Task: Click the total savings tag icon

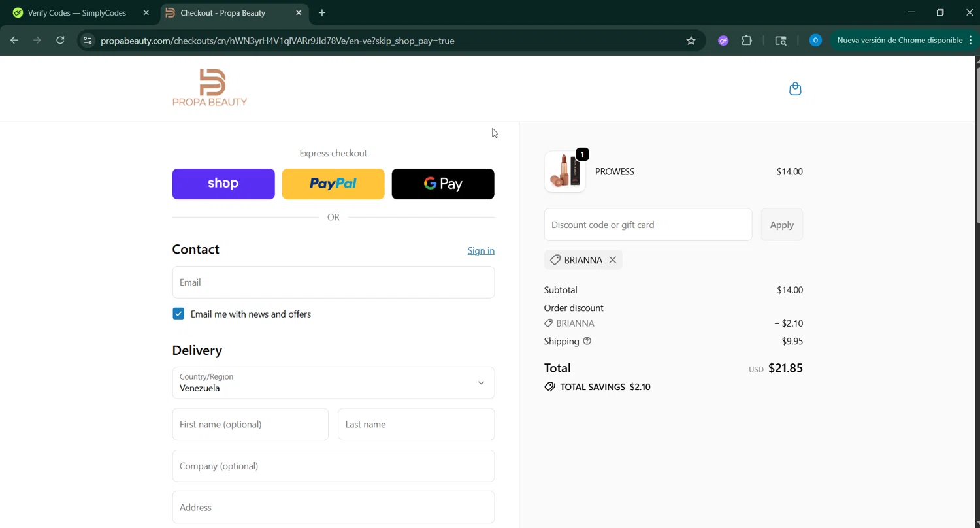Action: click(550, 387)
